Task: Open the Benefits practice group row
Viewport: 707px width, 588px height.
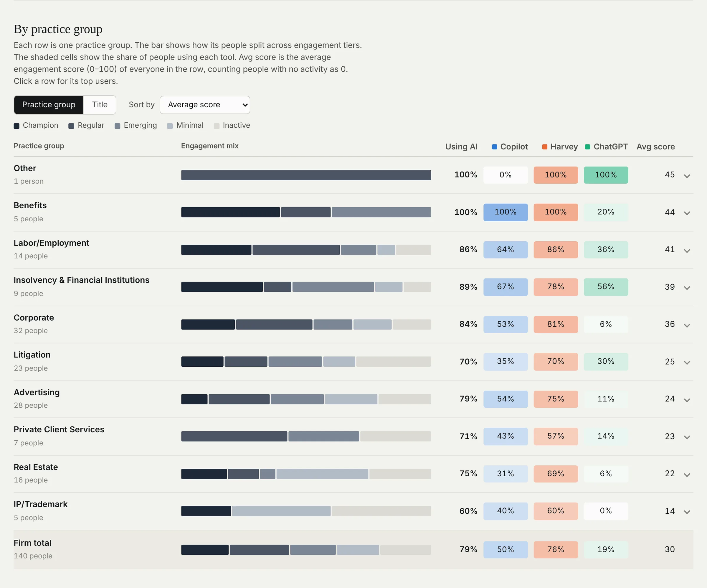Action: pyautogui.click(x=353, y=212)
